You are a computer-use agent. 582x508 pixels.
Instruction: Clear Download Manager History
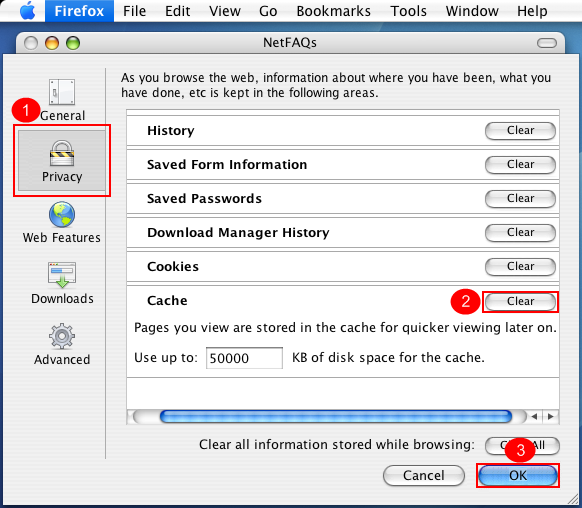[x=520, y=233]
